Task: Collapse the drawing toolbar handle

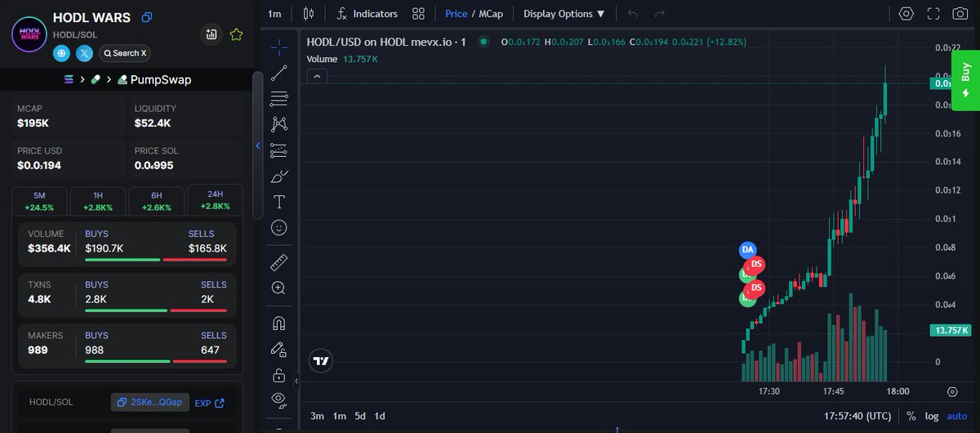Action: point(296,382)
